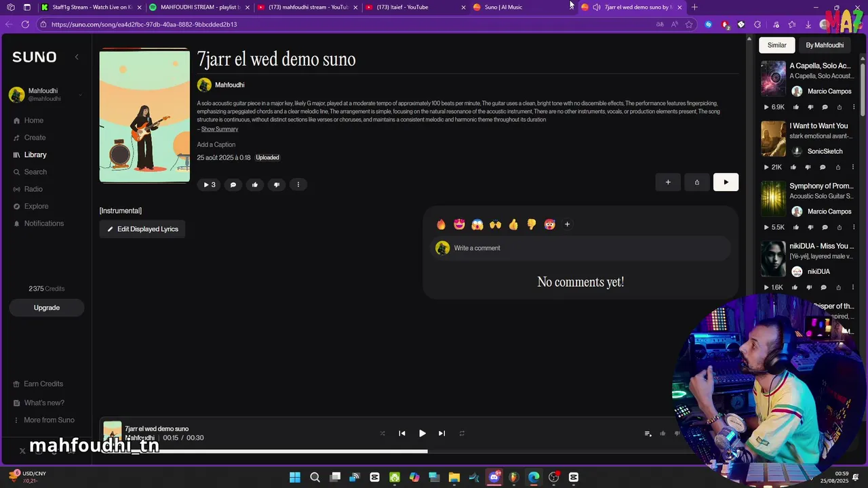Open a new browser tab
868x488 pixels.
pyautogui.click(x=694, y=7)
